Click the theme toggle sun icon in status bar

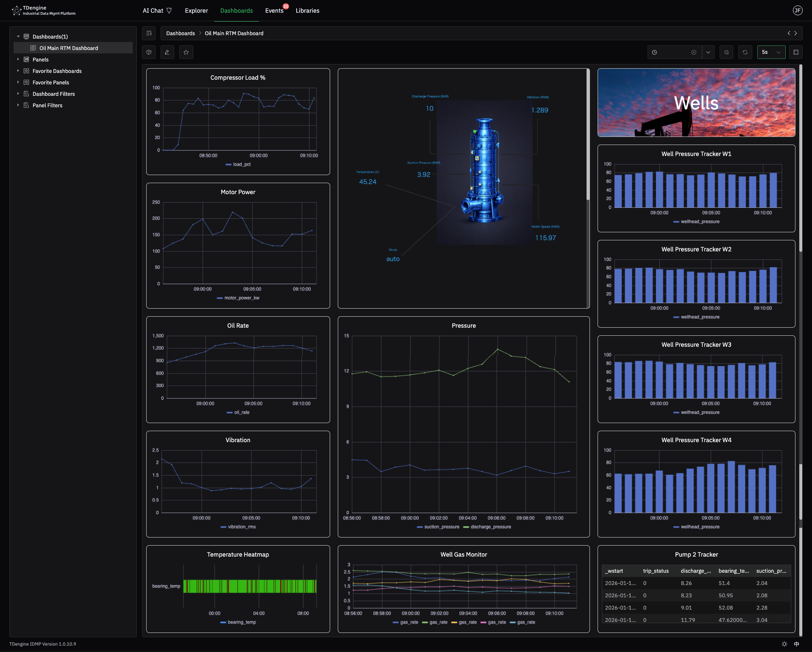(785, 644)
